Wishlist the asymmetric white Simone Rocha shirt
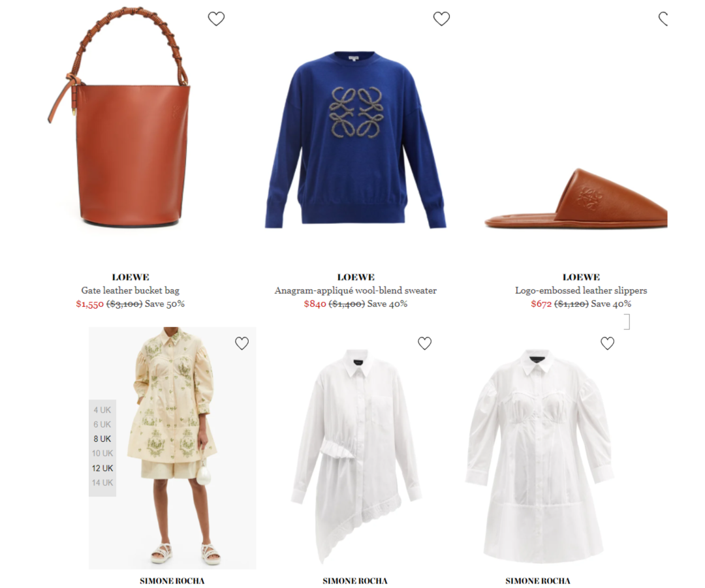The image size is (705, 588). click(x=424, y=343)
